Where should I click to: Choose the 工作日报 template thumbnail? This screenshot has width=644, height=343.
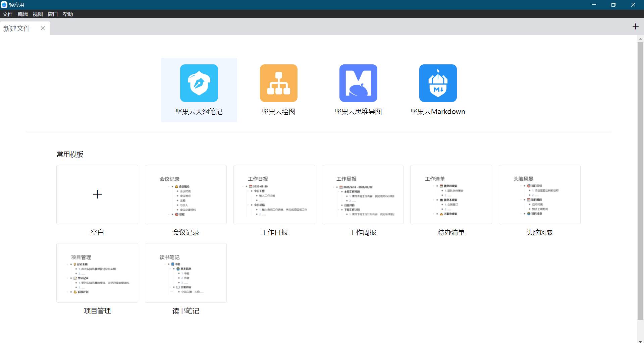click(274, 194)
